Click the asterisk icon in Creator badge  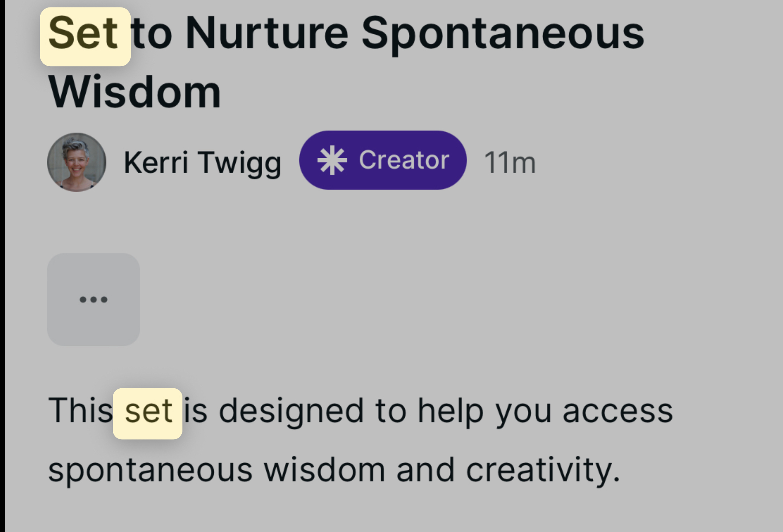(x=332, y=160)
